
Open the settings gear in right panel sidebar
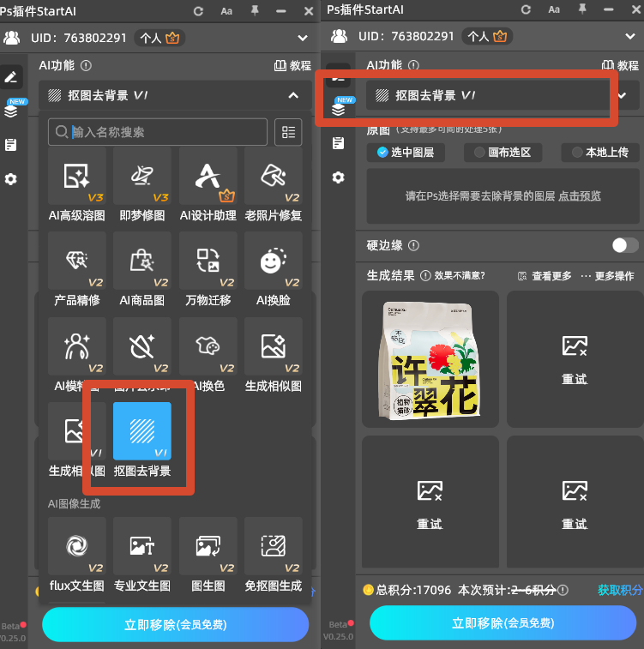[338, 177]
